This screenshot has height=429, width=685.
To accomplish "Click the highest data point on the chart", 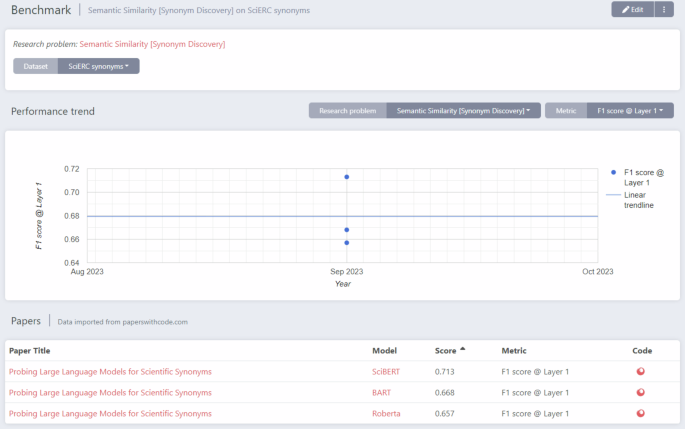I will (x=346, y=177).
